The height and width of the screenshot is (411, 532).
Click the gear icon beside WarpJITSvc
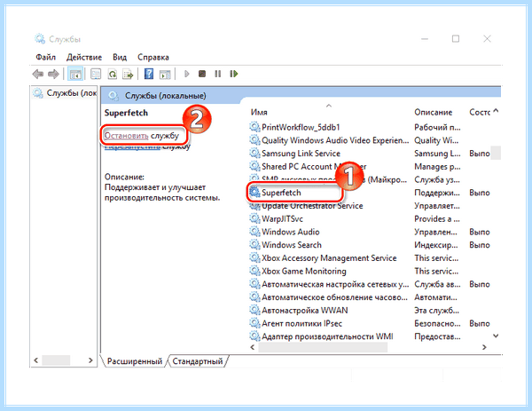point(254,218)
